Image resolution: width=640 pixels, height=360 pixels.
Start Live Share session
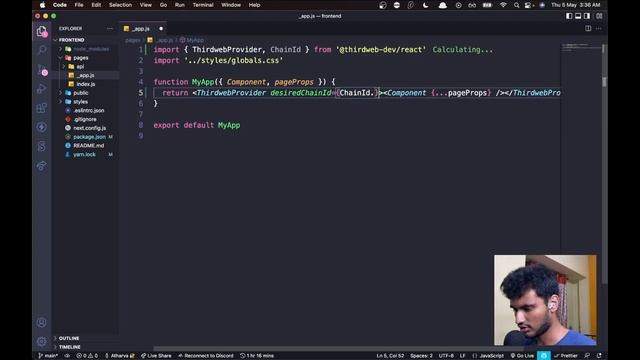click(x=156, y=356)
